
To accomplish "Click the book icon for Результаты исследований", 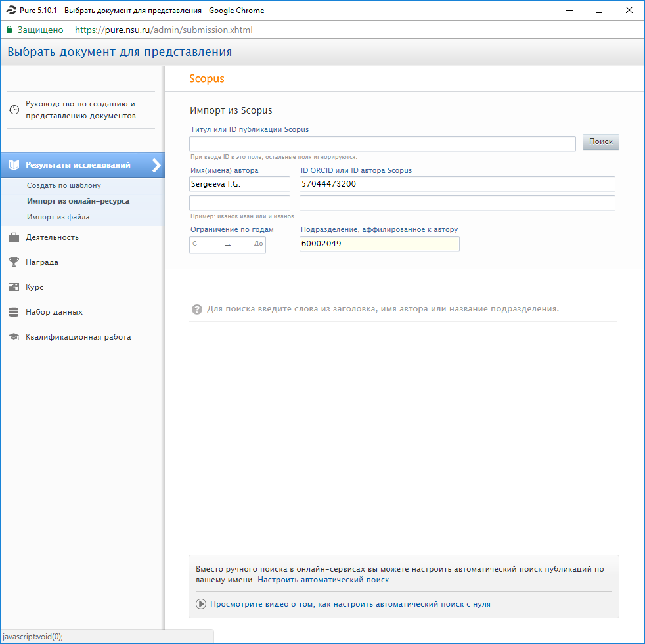I will 14,165.
